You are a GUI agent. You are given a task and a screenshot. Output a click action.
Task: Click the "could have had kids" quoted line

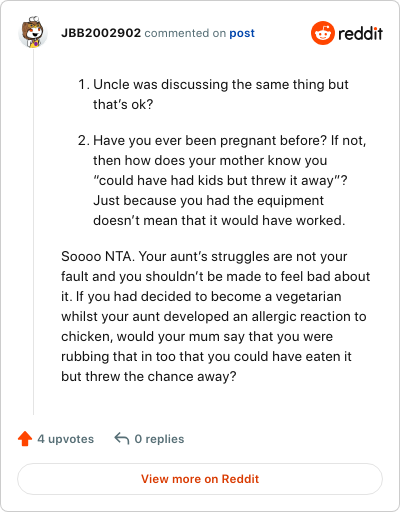(x=220, y=180)
